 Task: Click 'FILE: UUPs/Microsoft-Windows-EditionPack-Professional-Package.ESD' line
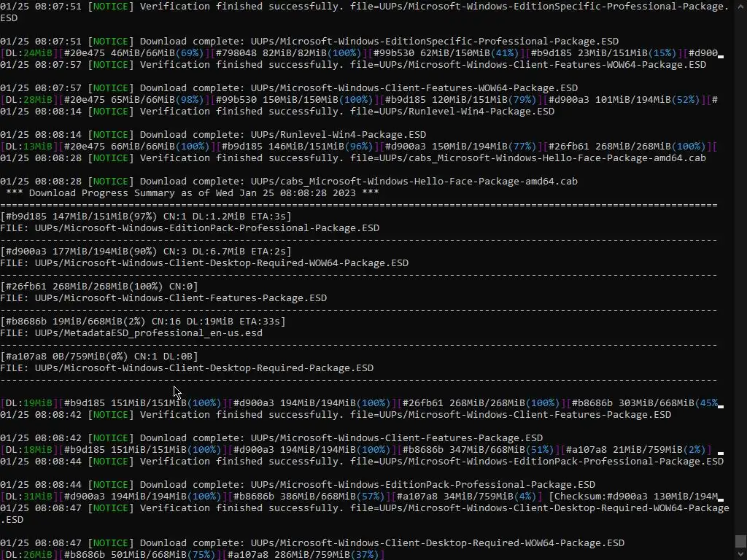tap(190, 228)
